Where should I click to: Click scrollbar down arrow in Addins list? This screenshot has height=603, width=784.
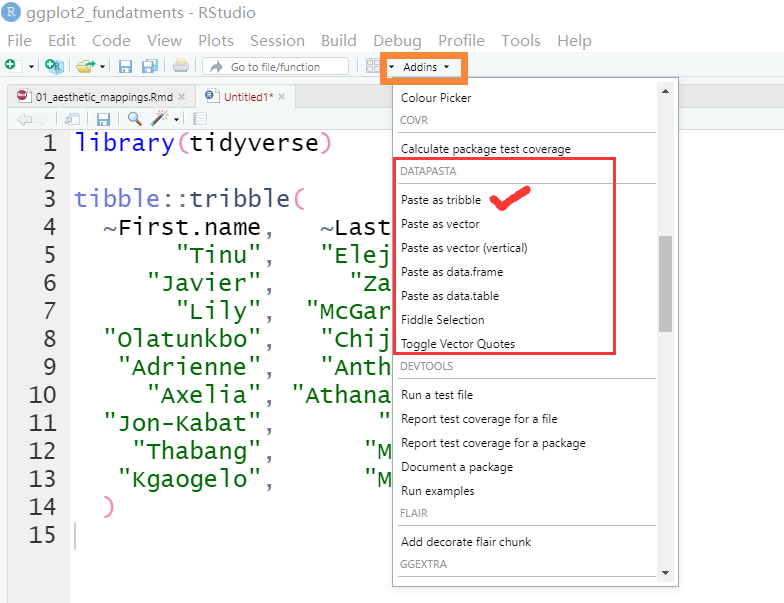(665, 573)
